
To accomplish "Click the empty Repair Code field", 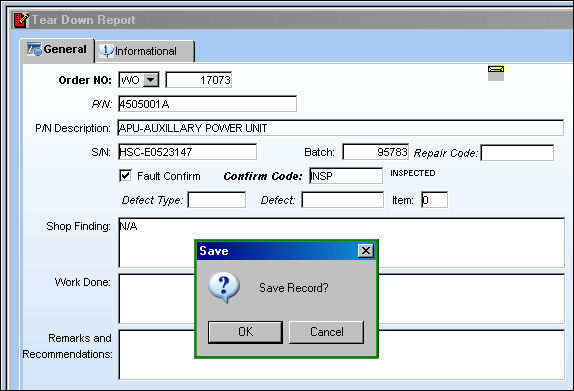I will pos(517,153).
